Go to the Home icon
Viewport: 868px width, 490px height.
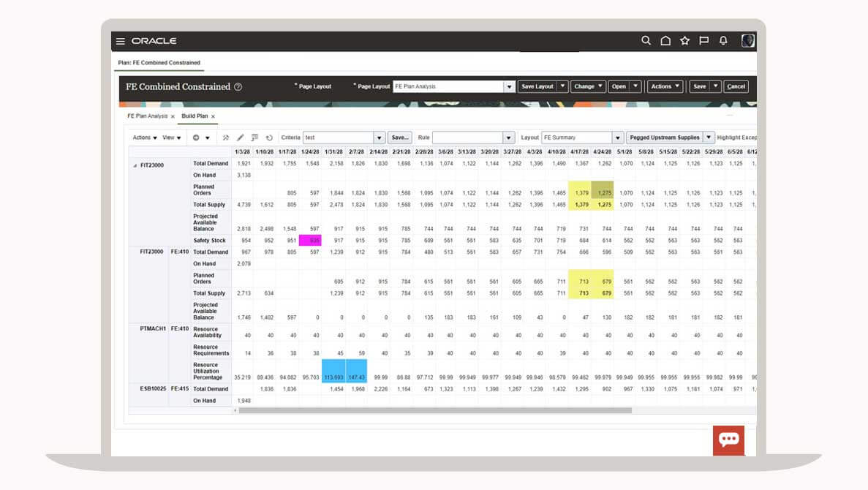pyautogui.click(x=665, y=41)
